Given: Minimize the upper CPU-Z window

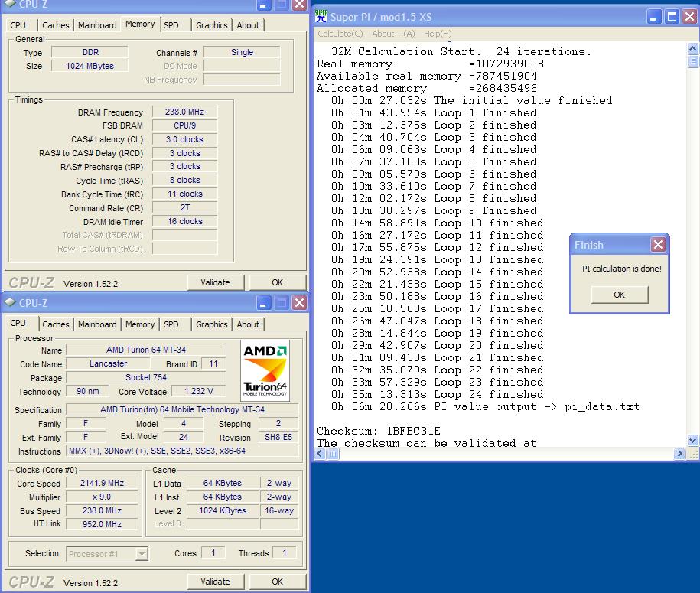Looking at the screenshot, I should pos(263,5).
